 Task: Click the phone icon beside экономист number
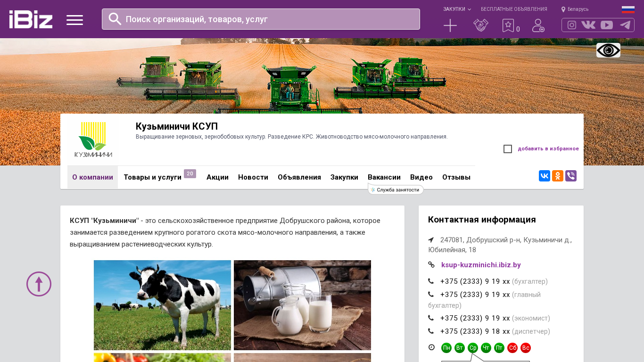(x=431, y=318)
